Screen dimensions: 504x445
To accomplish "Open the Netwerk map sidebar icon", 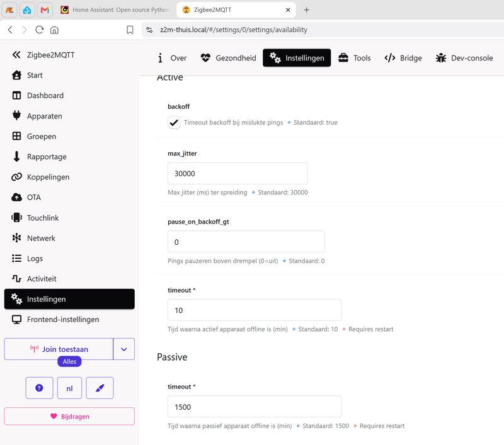I will coord(16,238).
